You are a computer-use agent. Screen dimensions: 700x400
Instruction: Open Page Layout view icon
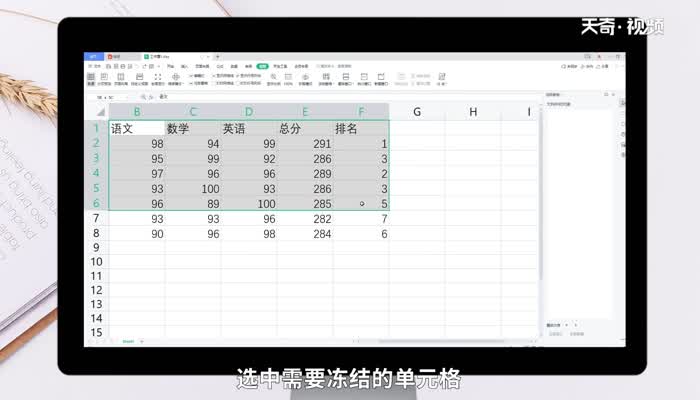coord(121,79)
